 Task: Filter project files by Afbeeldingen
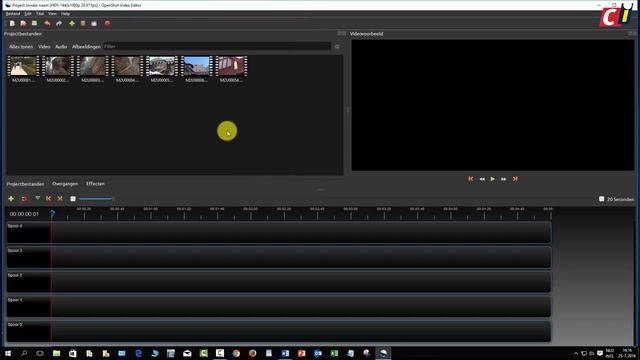click(86, 47)
